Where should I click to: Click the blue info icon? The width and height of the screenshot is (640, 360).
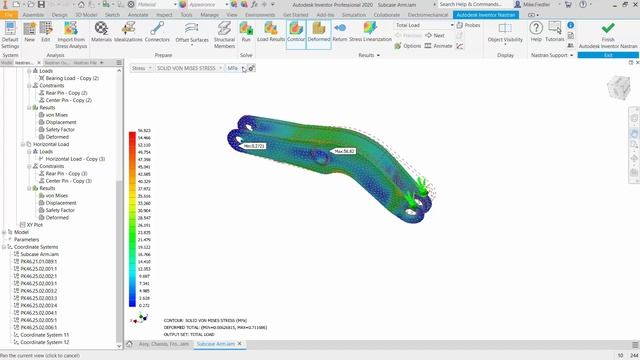pyautogui.click(x=571, y=25)
